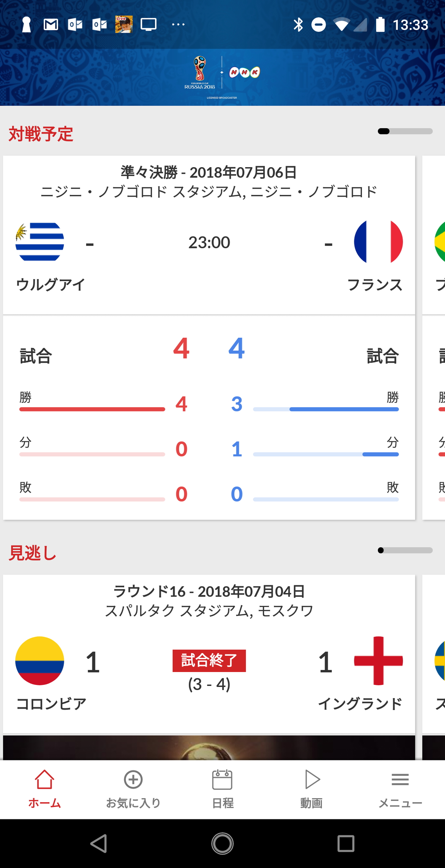Image resolution: width=445 pixels, height=868 pixels.
Task: Tap the ウルグアイ team name link
Action: pos(51,285)
